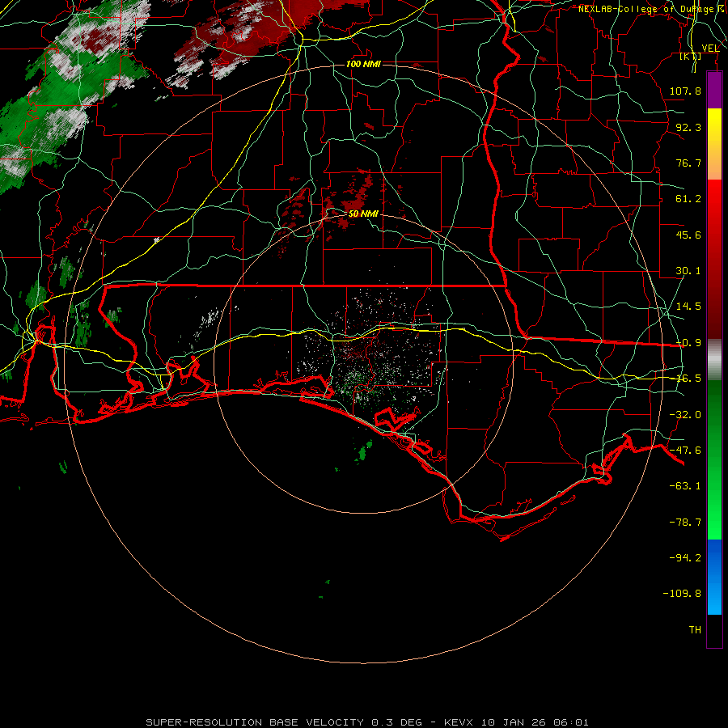Viewport: 728px width, 728px height.
Task: Click the 107.8 velocity scale value
Action: [x=685, y=91]
